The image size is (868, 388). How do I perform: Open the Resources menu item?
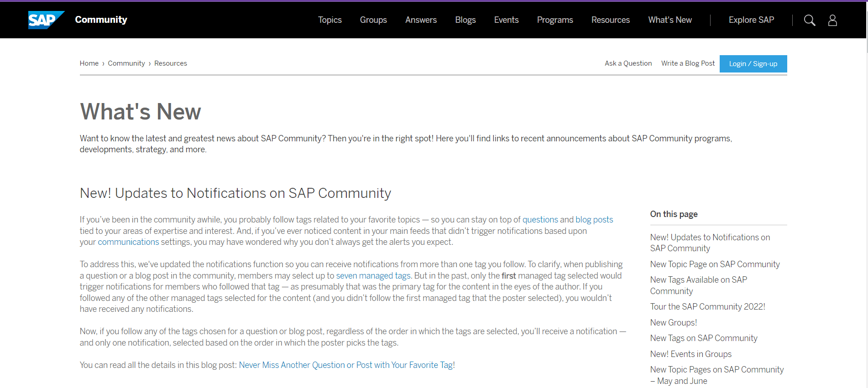tap(611, 20)
